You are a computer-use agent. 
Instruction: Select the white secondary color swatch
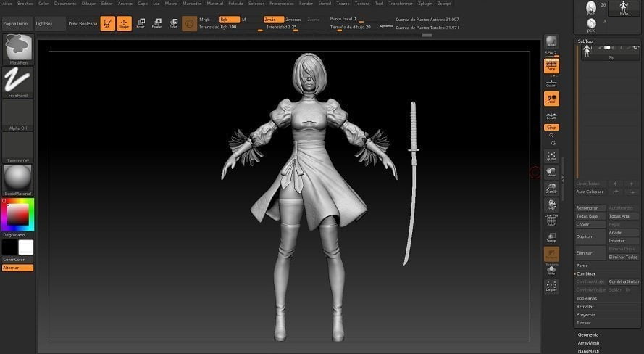26,248
